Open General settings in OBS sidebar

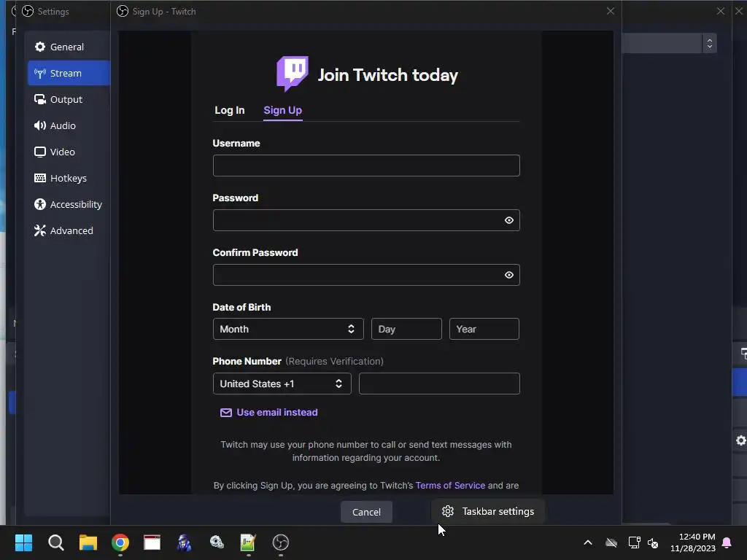(x=68, y=47)
